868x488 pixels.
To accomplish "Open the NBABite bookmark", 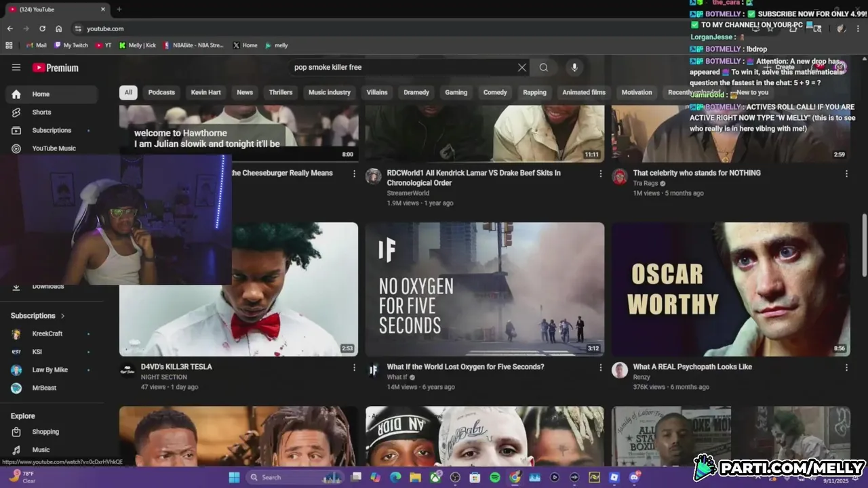I will click(x=193, y=45).
